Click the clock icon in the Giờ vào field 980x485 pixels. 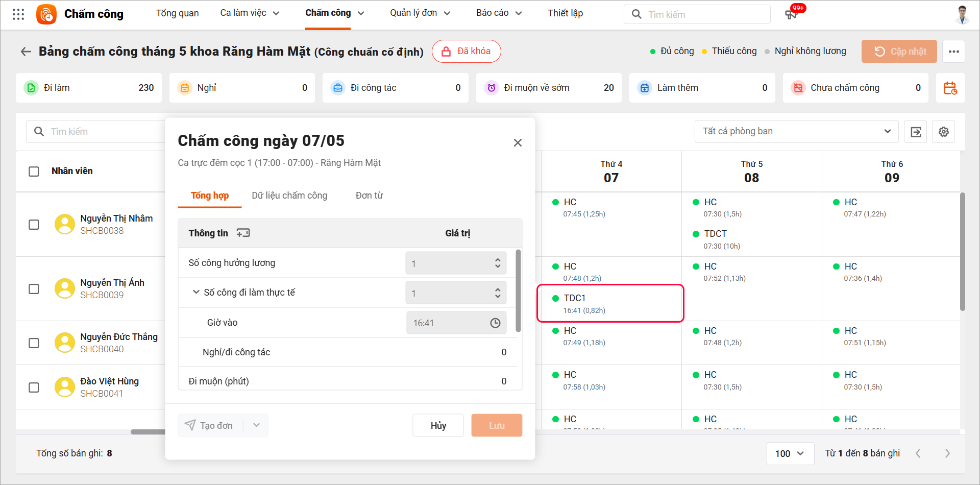pyautogui.click(x=495, y=323)
